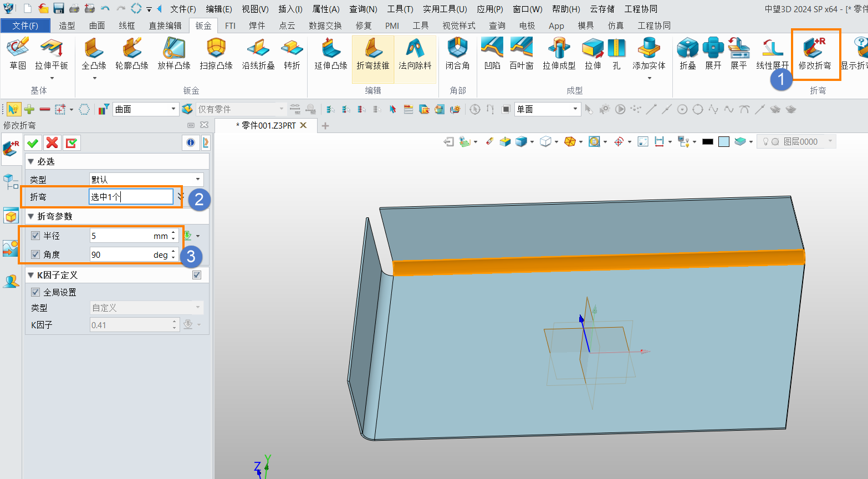Expand the 全凸缘 dropdown arrow
The width and height of the screenshot is (868, 479).
pyautogui.click(x=94, y=78)
